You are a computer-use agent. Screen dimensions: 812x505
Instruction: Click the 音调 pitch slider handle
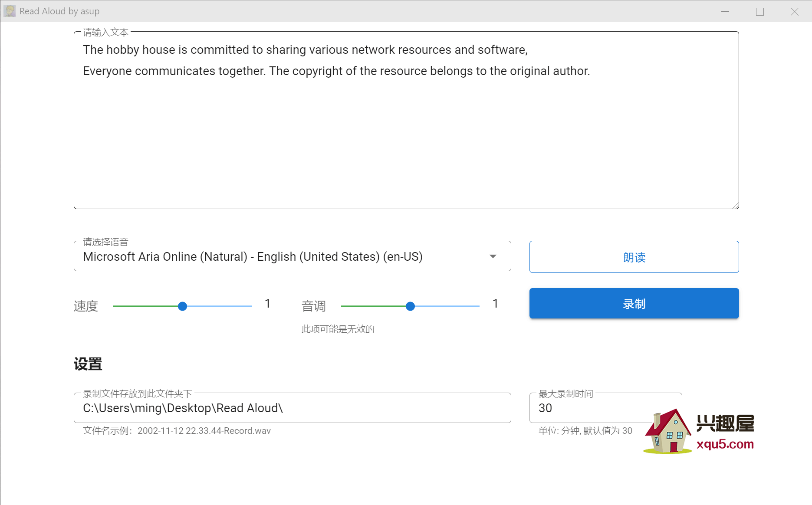(410, 306)
